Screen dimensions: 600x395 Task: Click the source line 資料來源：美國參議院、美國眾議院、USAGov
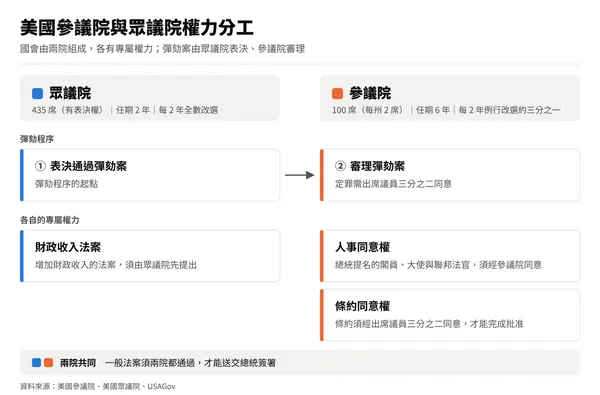coord(98,387)
